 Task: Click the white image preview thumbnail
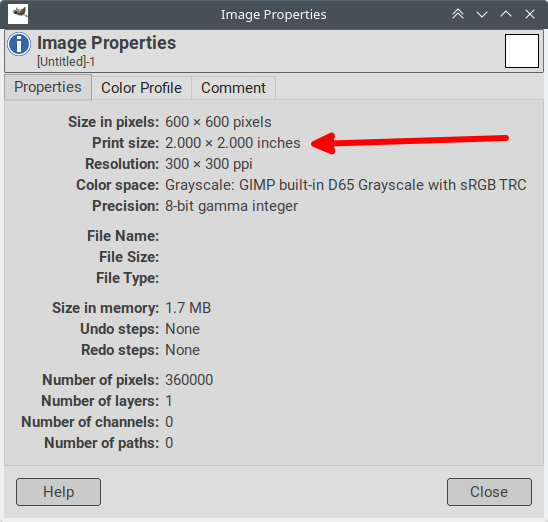521,51
